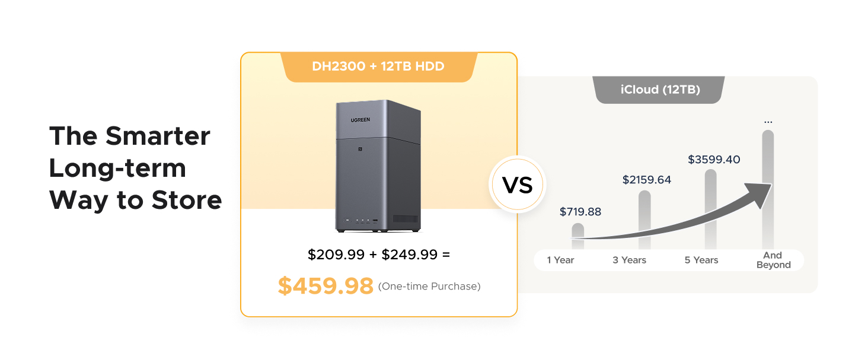Click the Smarter Long-term Way to Store headline

(x=135, y=169)
